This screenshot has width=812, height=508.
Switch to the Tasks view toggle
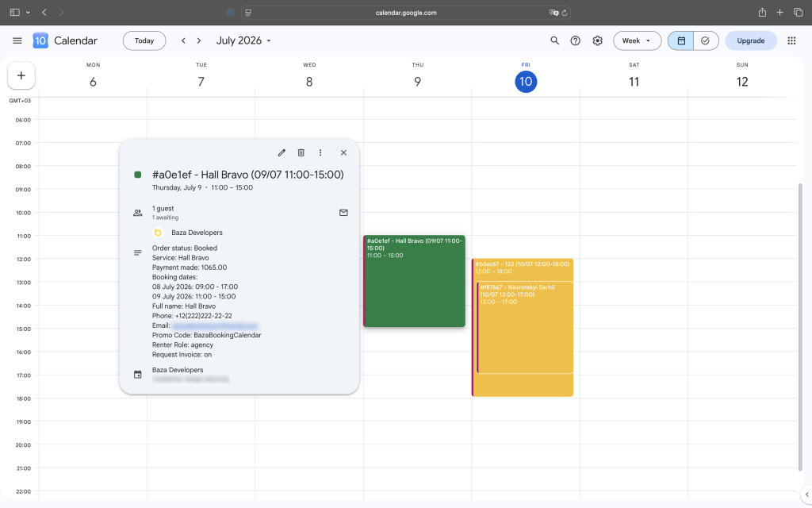[705, 40]
